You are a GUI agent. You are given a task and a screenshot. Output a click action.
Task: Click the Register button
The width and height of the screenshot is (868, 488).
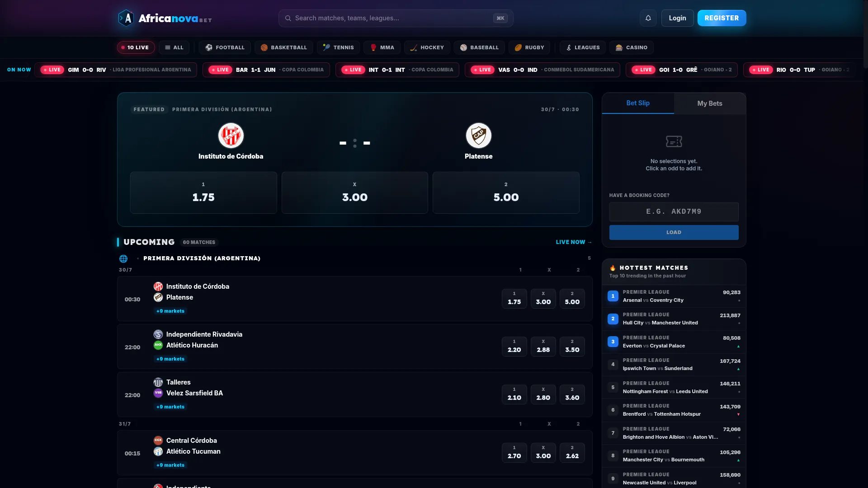(x=722, y=18)
